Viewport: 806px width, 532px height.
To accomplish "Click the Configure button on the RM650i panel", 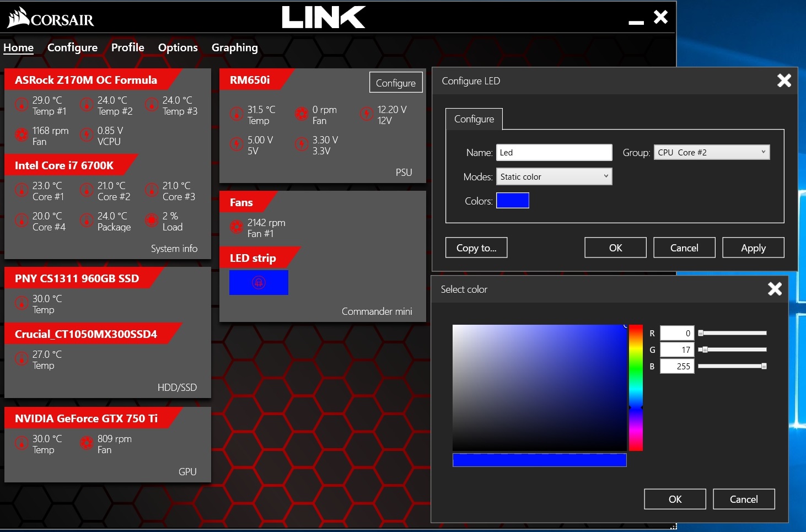I will tap(396, 83).
